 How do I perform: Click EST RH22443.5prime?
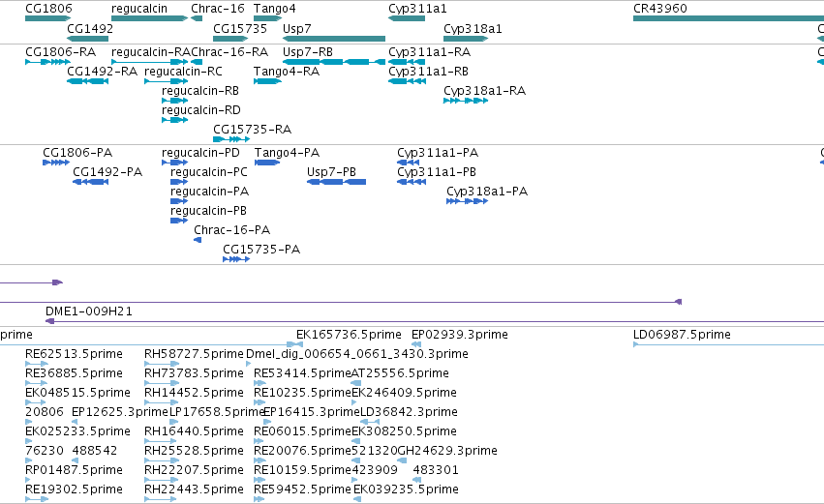(194, 489)
